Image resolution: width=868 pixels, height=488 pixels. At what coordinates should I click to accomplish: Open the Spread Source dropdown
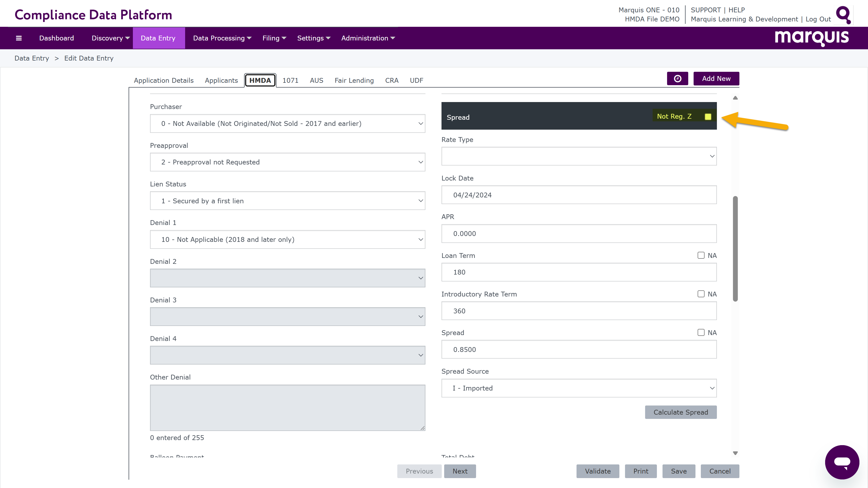[579, 388]
